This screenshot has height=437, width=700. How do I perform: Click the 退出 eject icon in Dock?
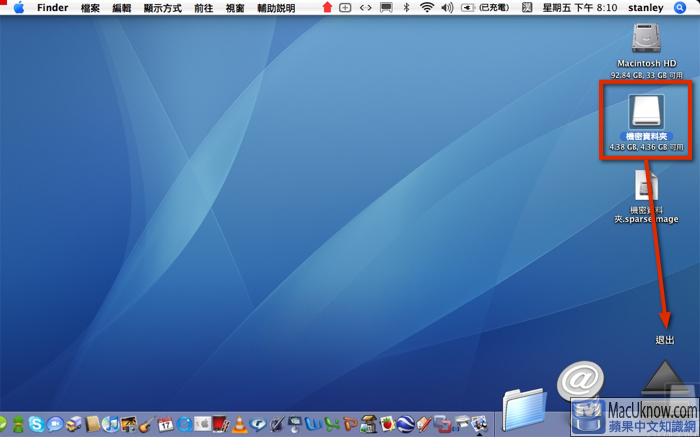[665, 378]
